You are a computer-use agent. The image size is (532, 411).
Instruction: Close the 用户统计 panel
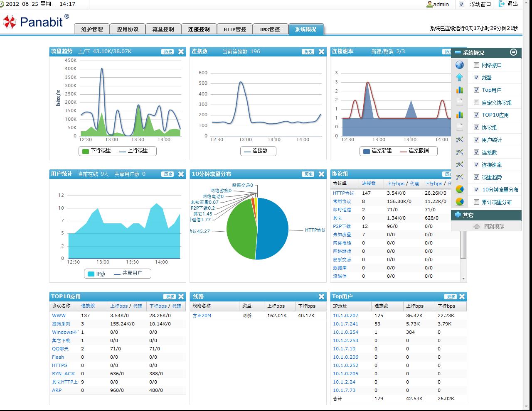[181, 174]
